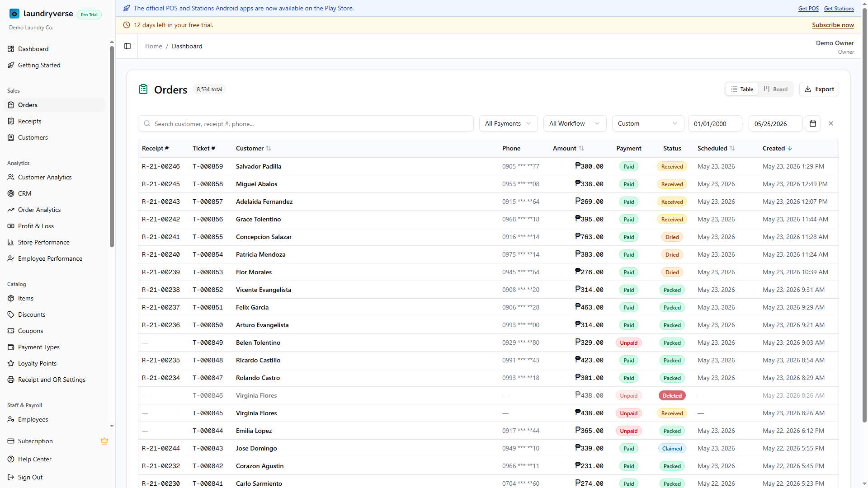Click the Payment Types wallet icon
868x488 pixels.
tap(11, 347)
